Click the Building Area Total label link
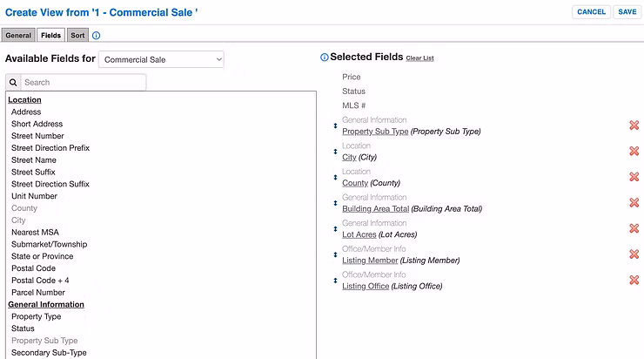 376,208
